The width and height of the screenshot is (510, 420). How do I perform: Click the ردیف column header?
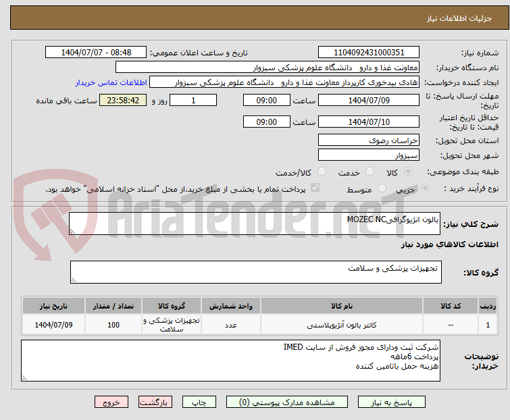tap(488, 306)
